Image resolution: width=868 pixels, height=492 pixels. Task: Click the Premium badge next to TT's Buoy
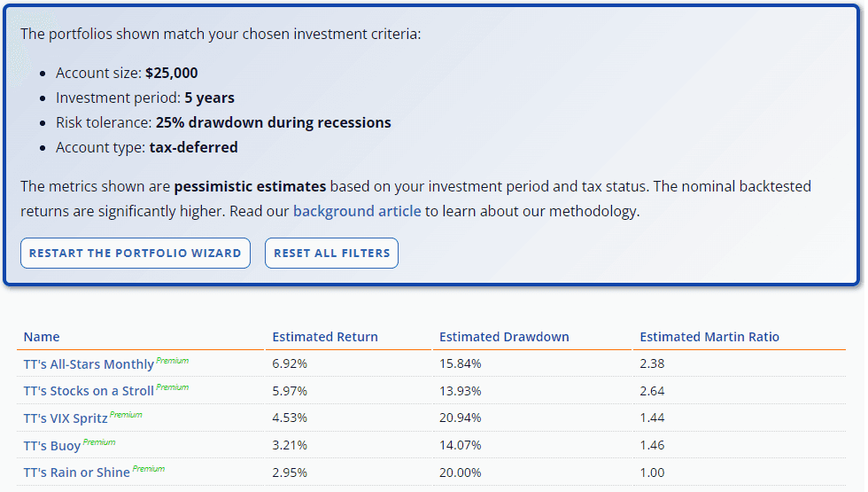(99, 442)
